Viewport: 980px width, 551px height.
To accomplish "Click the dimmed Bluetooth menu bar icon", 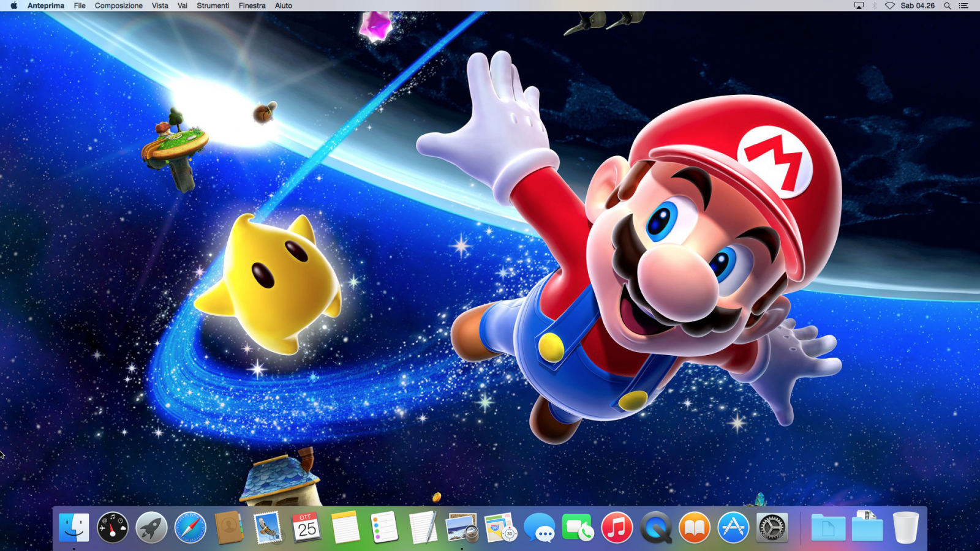I will pyautogui.click(x=875, y=6).
